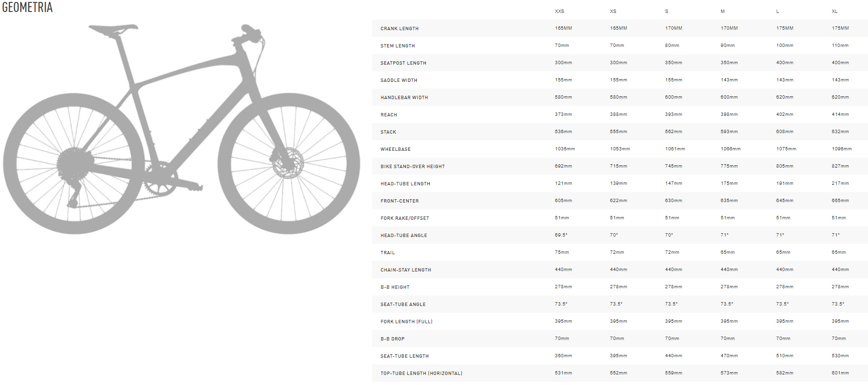Click the SADDLE WIDTH row label
The image size is (868, 385).
[x=399, y=80]
